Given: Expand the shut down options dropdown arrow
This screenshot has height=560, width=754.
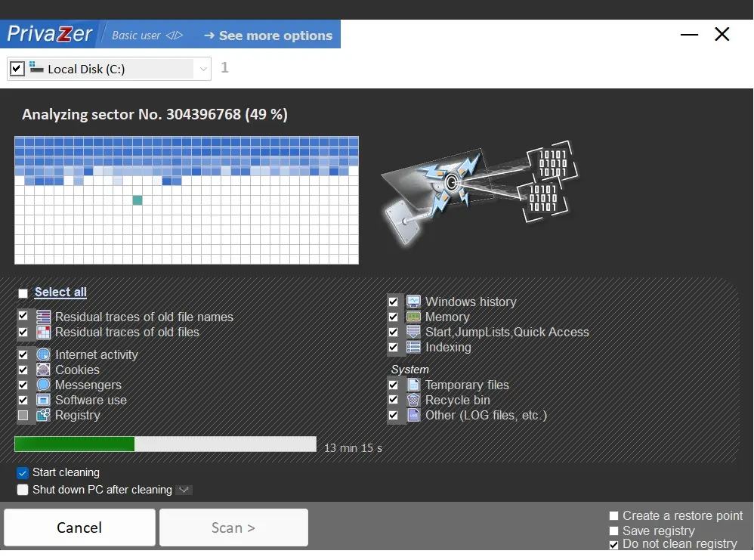Looking at the screenshot, I should coord(184,490).
